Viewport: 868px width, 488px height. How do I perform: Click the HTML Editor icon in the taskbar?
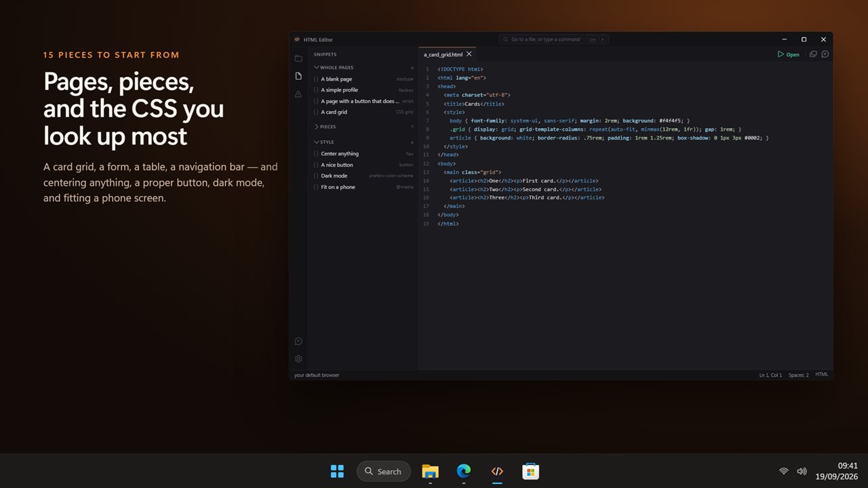pos(497,471)
